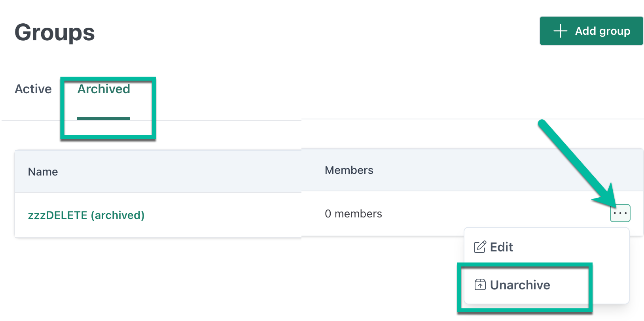Switch to the Active tab

(33, 89)
